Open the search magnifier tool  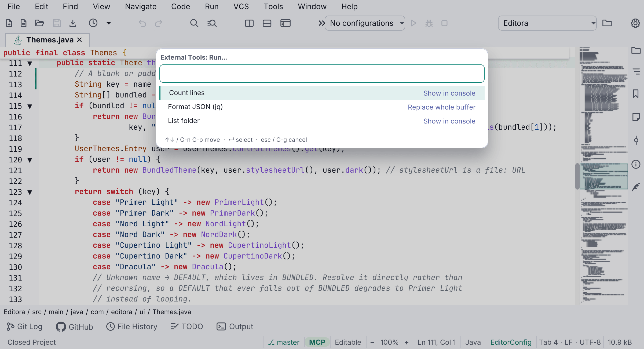(x=194, y=23)
